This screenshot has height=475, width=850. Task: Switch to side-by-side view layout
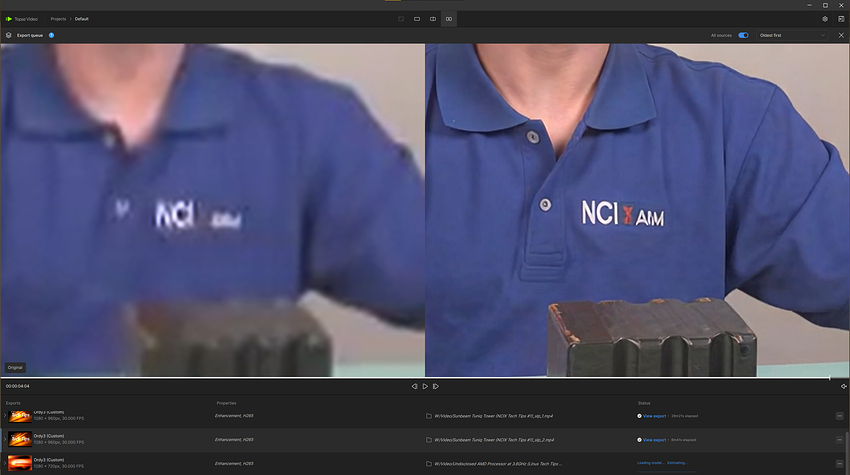point(449,19)
